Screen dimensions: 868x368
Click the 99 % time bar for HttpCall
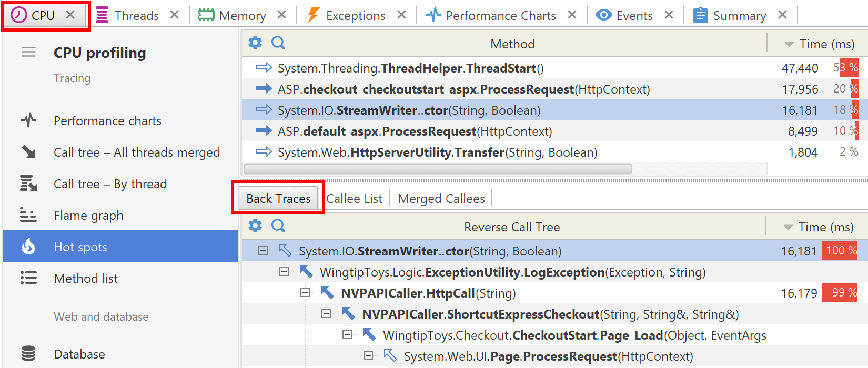click(840, 293)
